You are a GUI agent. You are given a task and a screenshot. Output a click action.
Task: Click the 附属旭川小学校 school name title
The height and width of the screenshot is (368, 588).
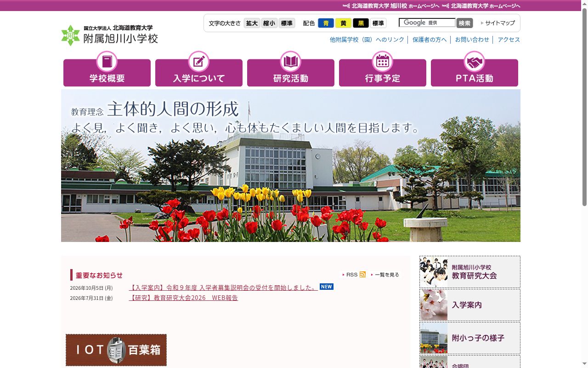click(120, 39)
